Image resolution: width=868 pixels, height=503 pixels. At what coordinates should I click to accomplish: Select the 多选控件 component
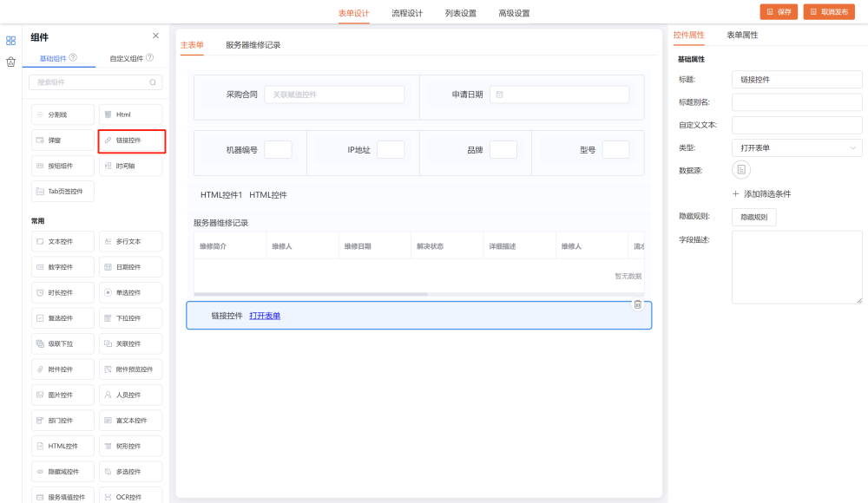pos(130,472)
